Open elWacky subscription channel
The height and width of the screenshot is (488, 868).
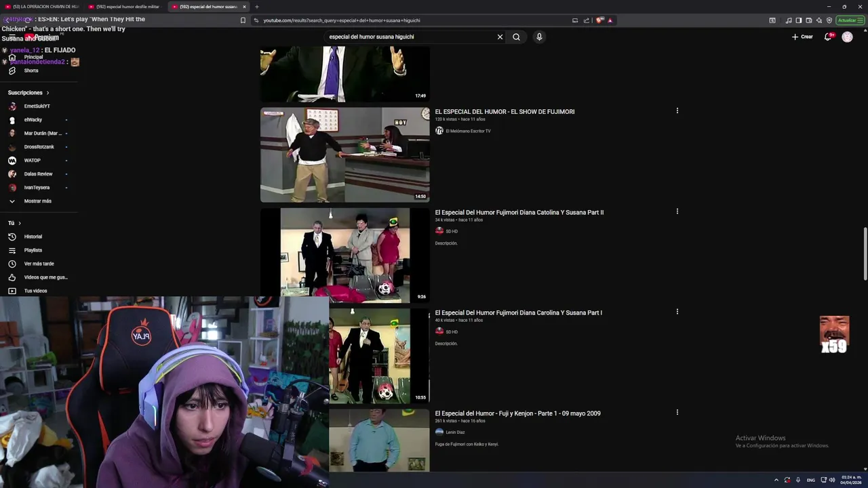click(33, 120)
